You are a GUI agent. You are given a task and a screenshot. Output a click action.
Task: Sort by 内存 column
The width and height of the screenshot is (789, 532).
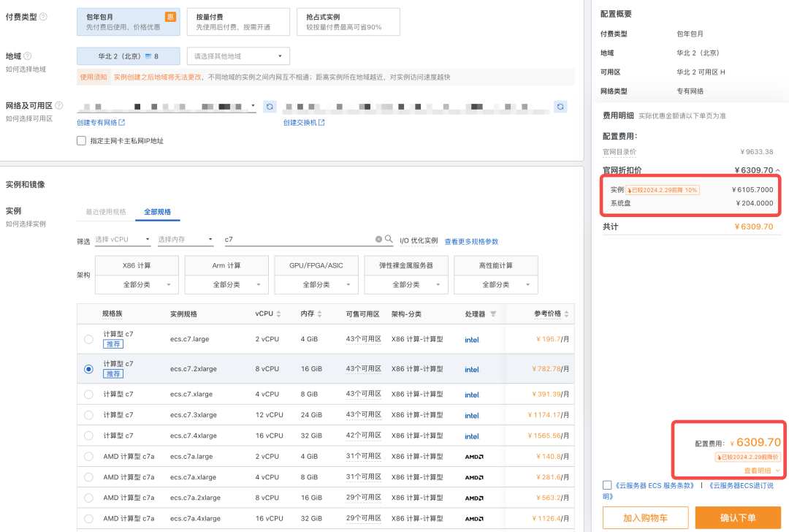click(319, 314)
